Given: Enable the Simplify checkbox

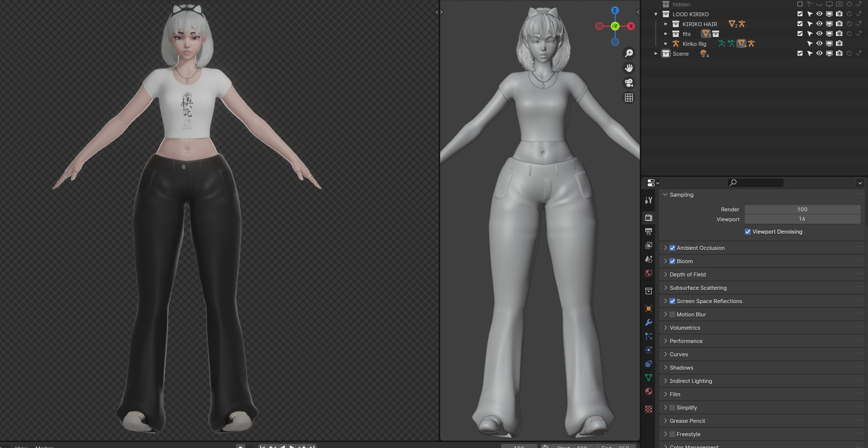Looking at the screenshot, I should tap(672, 408).
